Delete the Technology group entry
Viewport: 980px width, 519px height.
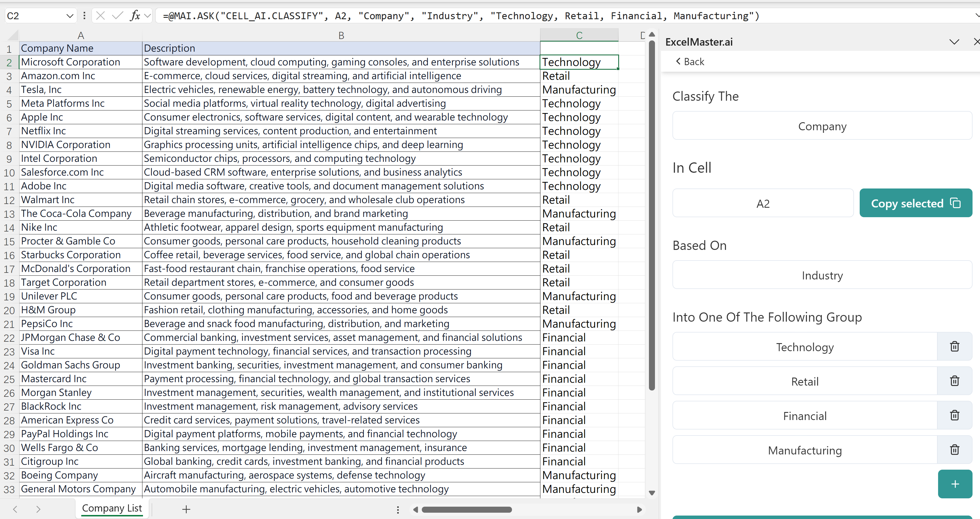pos(954,347)
